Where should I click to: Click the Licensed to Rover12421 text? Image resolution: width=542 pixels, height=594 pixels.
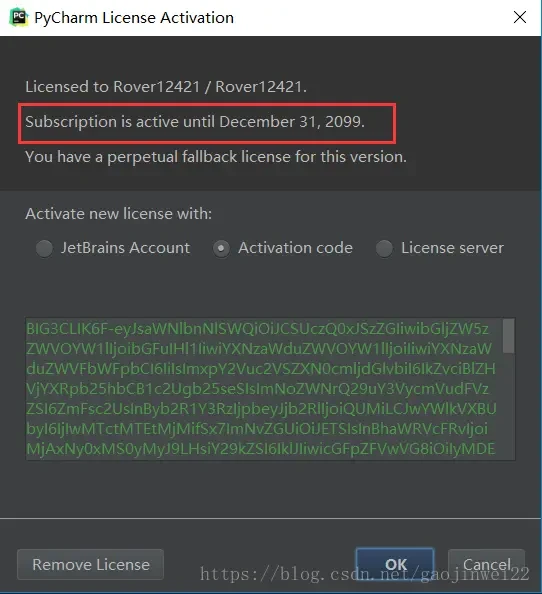coord(166,87)
